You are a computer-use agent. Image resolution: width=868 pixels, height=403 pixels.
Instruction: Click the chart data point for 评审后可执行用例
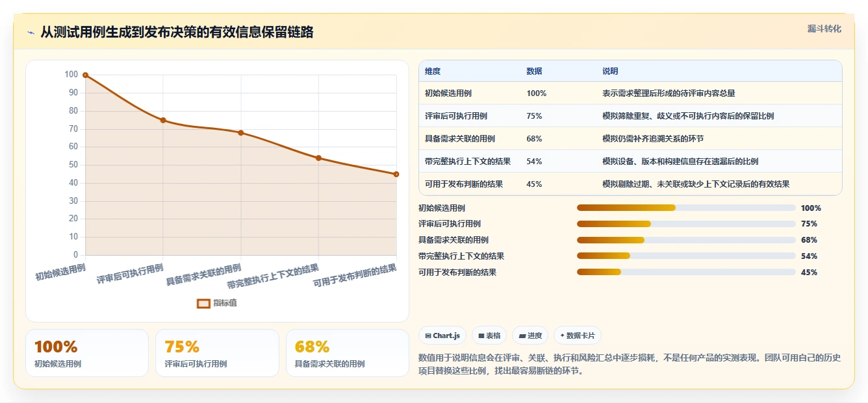[x=163, y=120]
